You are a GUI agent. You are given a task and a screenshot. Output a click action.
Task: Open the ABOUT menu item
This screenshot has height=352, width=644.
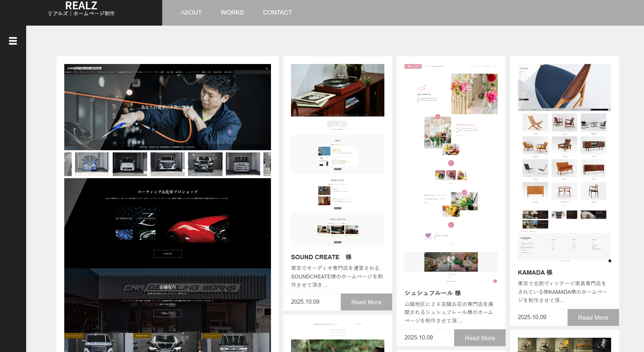(191, 13)
